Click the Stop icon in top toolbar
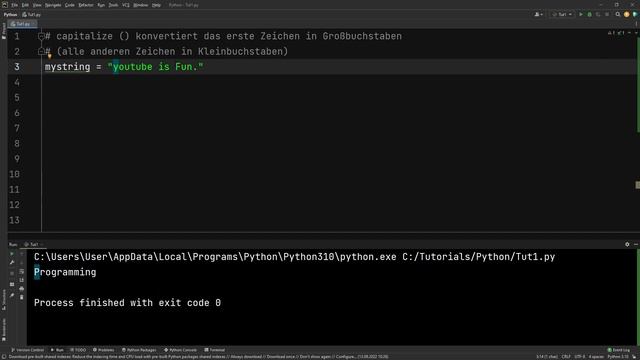This screenshot has height=360, width=640. click(607, 14)
